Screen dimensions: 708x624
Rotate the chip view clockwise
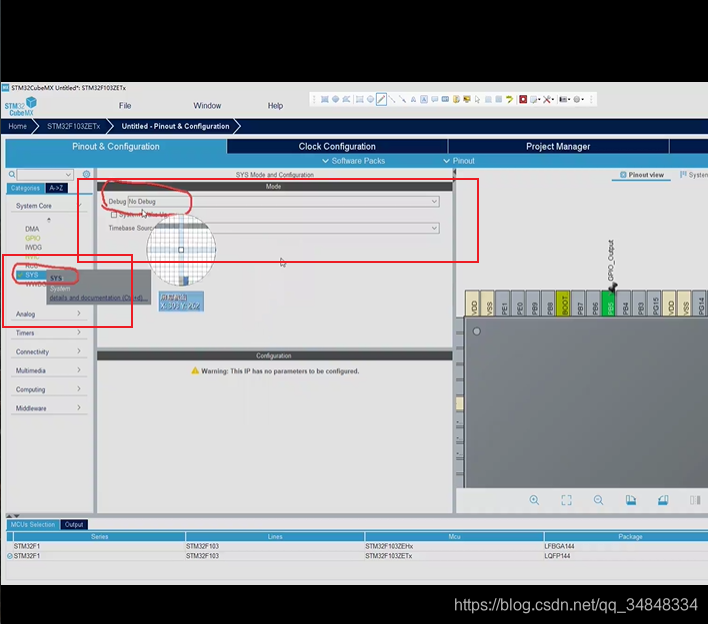pos(631,500)
